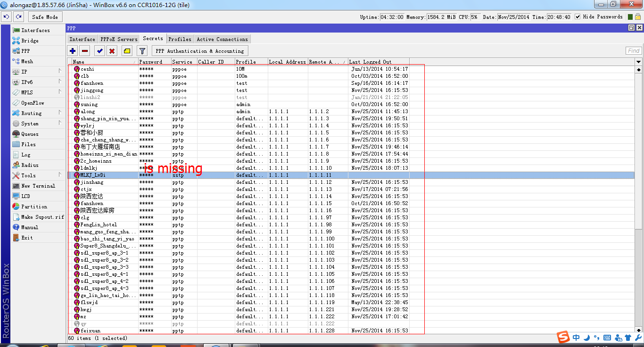Screen dimensions: 644x347
Task: Open Queues from the sidebar
Action: pyautogui.click(x=38, y=134)
